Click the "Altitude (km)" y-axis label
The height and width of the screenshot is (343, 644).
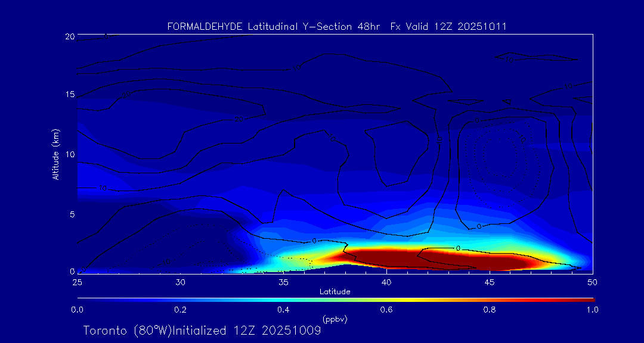[x=55, y=154]
